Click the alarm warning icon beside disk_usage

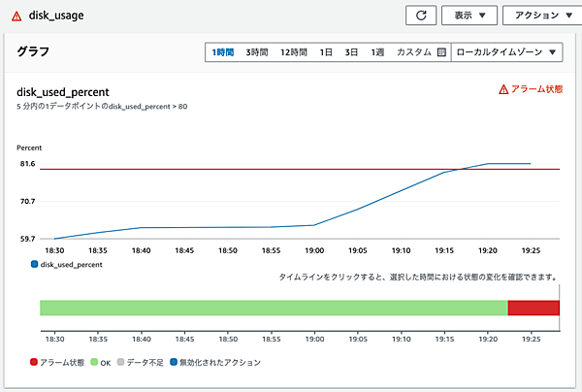(16, 16)
